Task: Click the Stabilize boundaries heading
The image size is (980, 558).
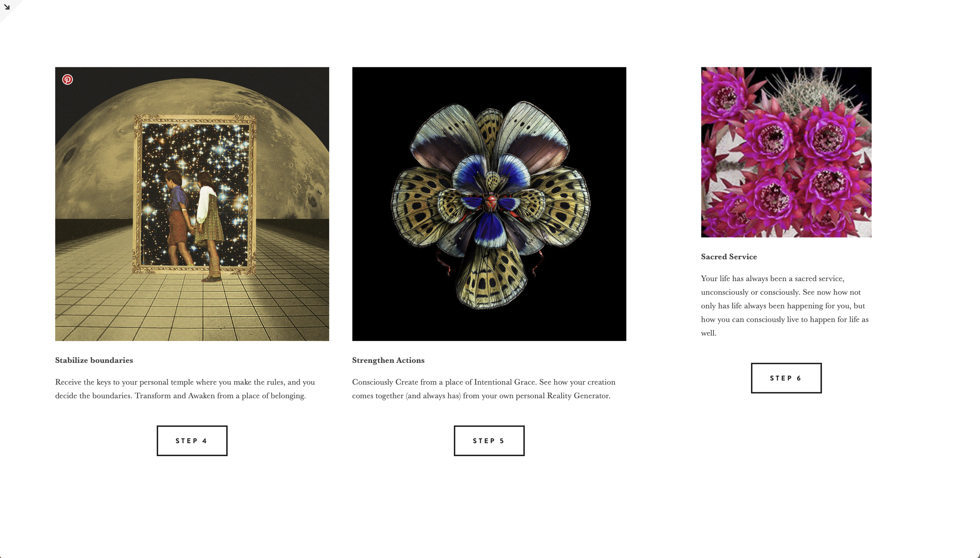Action: pos(94,360)
